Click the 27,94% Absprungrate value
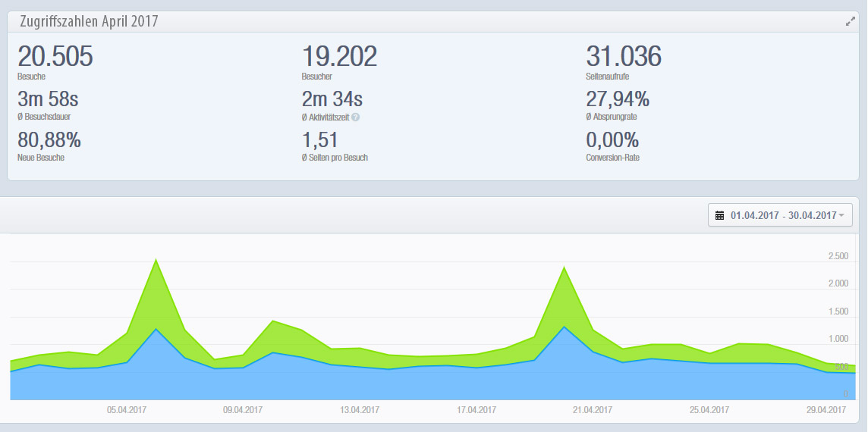Image resolution: width=868 pixels, height=432 pixels. click(x=617, y=99)
